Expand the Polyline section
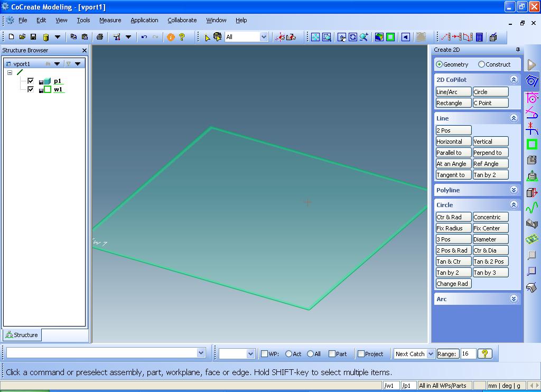The height and width of the screenshot is (392, 541). tap(514, 190)
